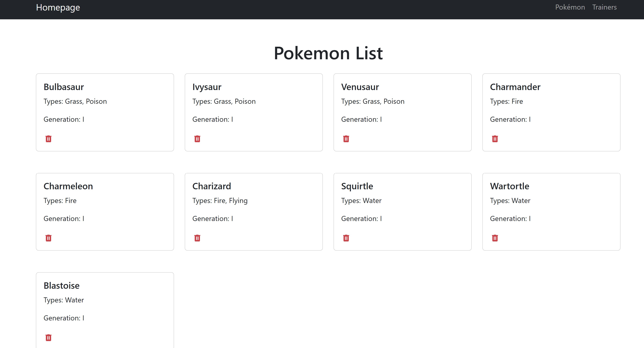Remove Charizard using the trash icon

(197, 238)
